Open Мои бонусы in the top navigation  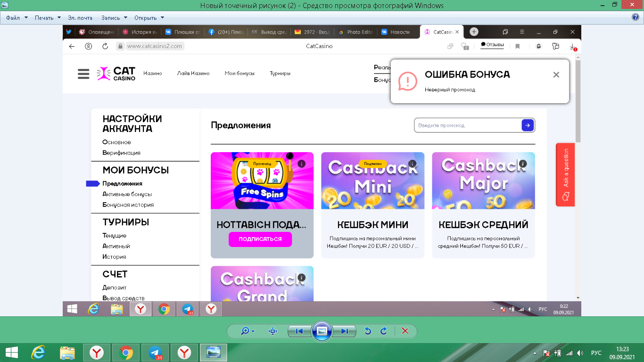239,74
